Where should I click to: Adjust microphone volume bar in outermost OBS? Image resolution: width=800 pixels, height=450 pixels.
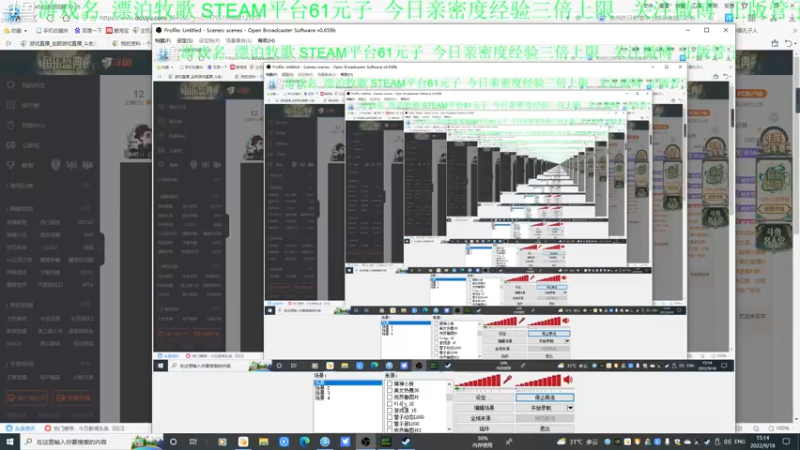tap(478, 381)
